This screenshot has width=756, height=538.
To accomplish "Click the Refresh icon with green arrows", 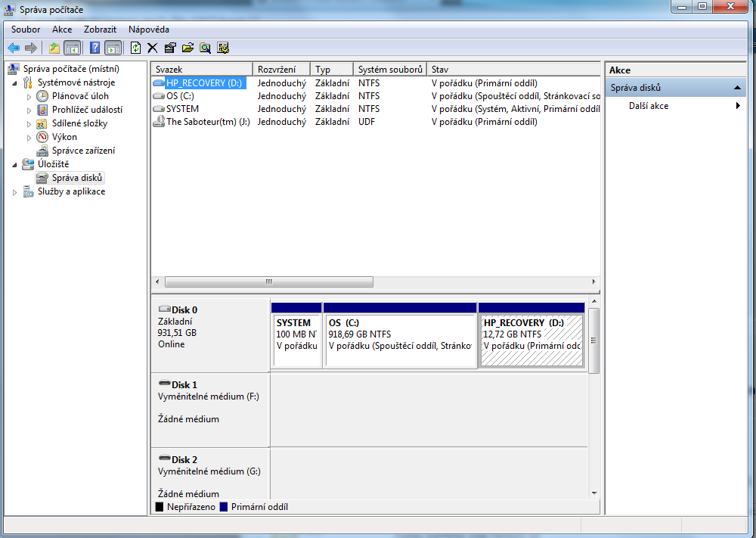I will point(135,48).
